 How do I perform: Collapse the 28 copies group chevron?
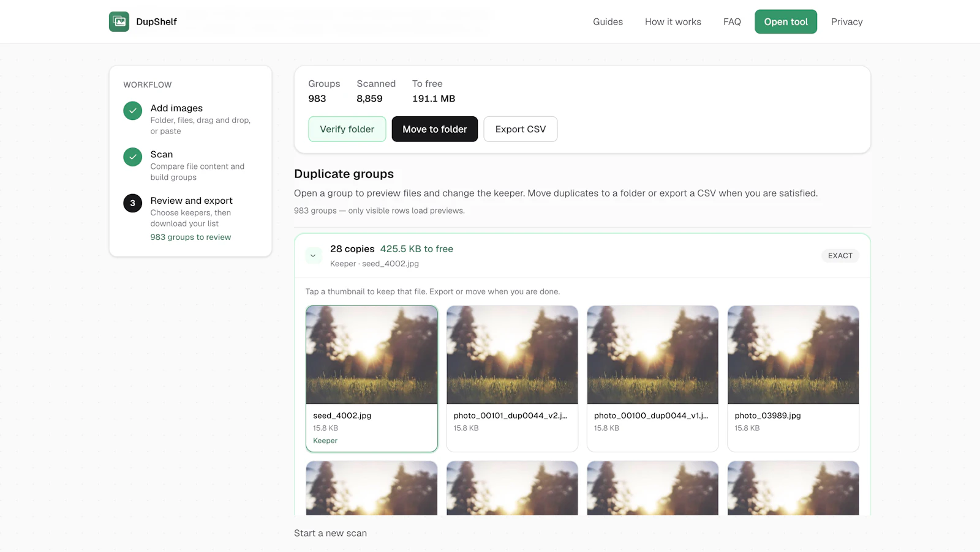[x=313, y=256]
